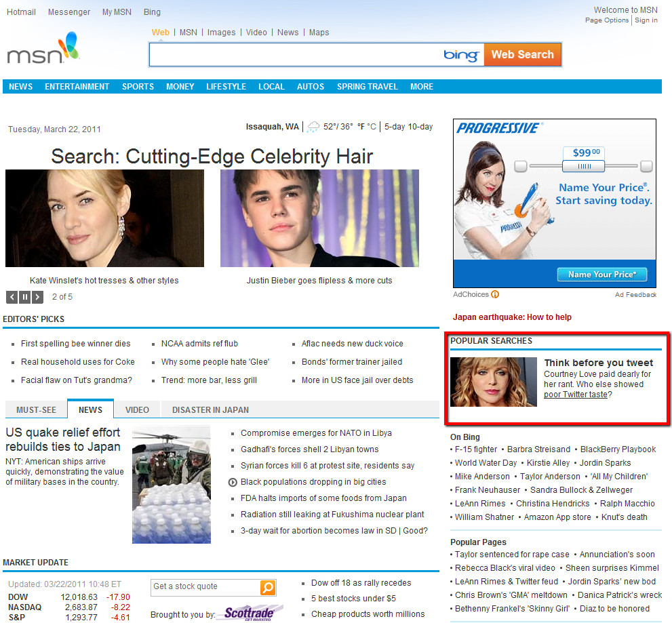Screen dimensions: 672x623
Task: Open the AdChoices info icon
Action: (x=495, y=294)
